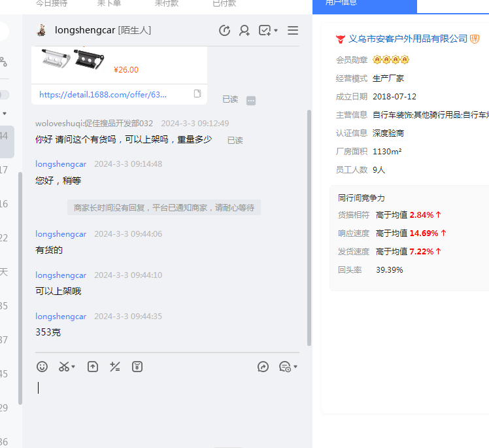Image resolution: width=489 pixels, height=448 pixels.
Task: Open 义乌市安客户外用品有限公司 company page
Action: (x=408, y=39)
